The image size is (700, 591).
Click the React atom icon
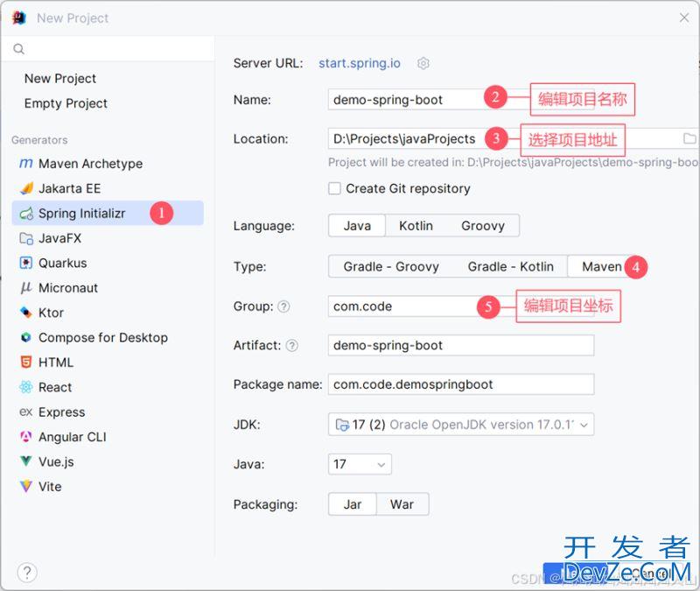click(x=26, y=387)
